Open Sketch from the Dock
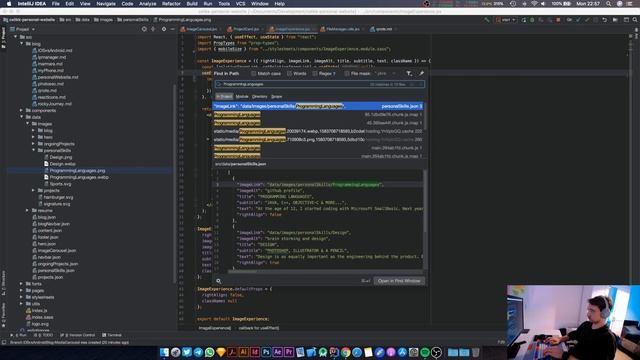This screenshot has height=360, width=640. (x=221, y=352)
